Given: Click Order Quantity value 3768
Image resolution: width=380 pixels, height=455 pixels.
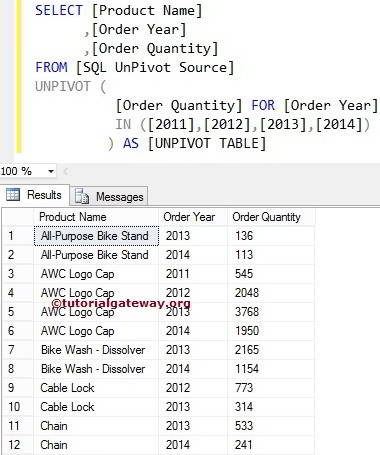Looking at the screenshot, I should pyautogui.click(x=247, y=312).
